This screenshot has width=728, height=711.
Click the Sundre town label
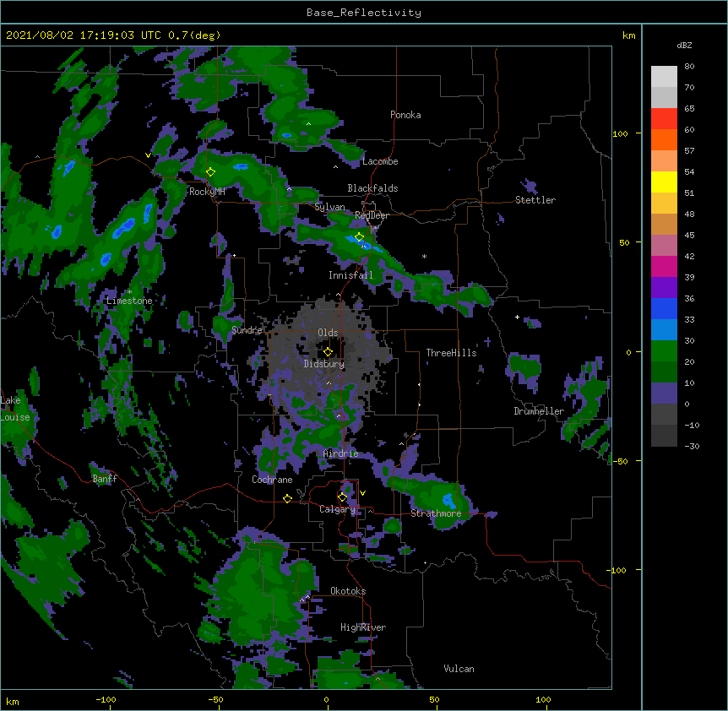[x=247, y=330]
